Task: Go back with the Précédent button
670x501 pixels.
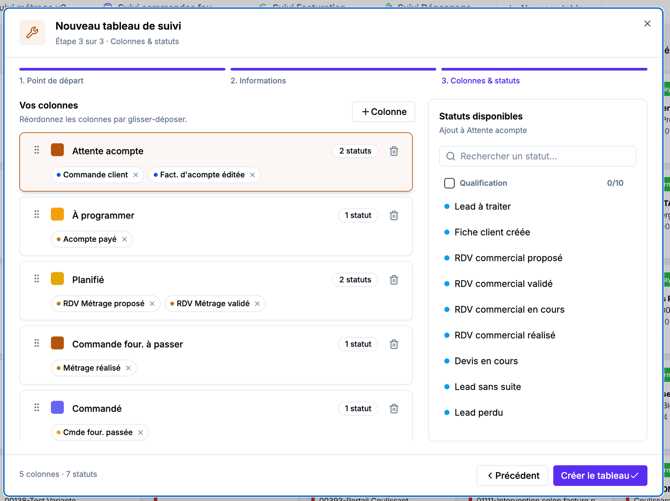Action: coord(512,475)
